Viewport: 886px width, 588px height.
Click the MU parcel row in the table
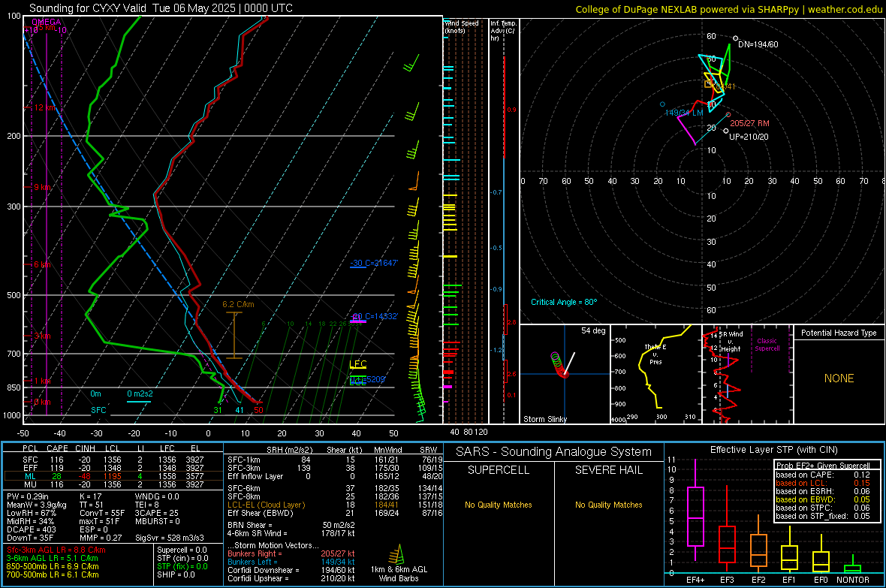click(113, 484)
